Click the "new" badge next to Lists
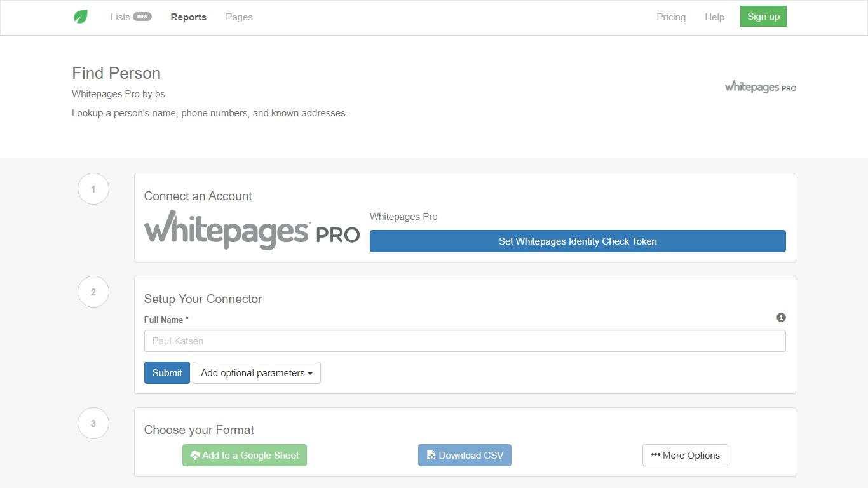The width and height of the screenshot is (868, 488). pos(142,17)
